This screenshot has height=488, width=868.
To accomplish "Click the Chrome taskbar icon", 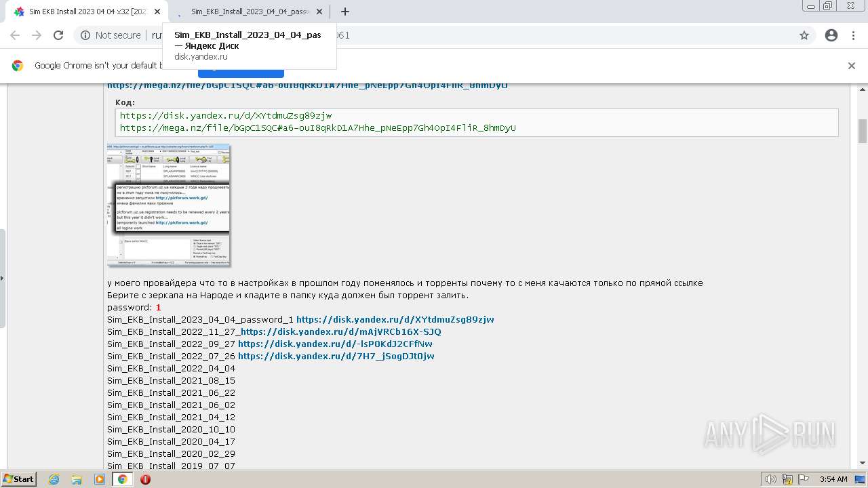I will pyautogui.click(x=122, y=479).
